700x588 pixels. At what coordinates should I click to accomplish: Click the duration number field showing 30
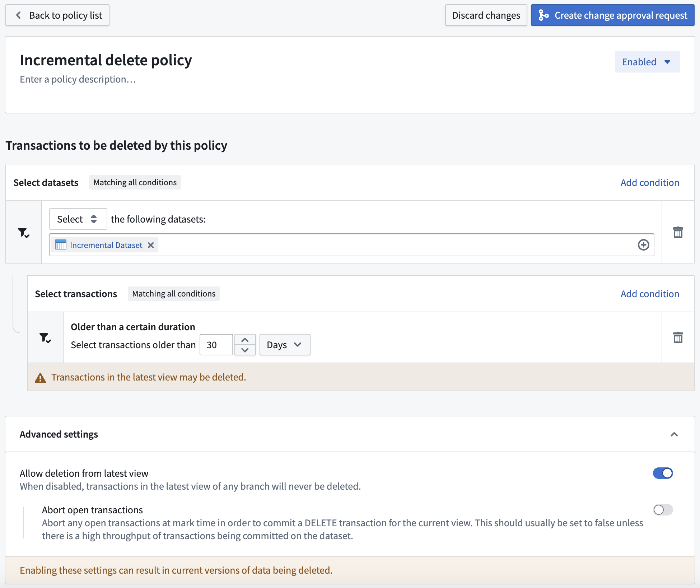coord(216,345)
